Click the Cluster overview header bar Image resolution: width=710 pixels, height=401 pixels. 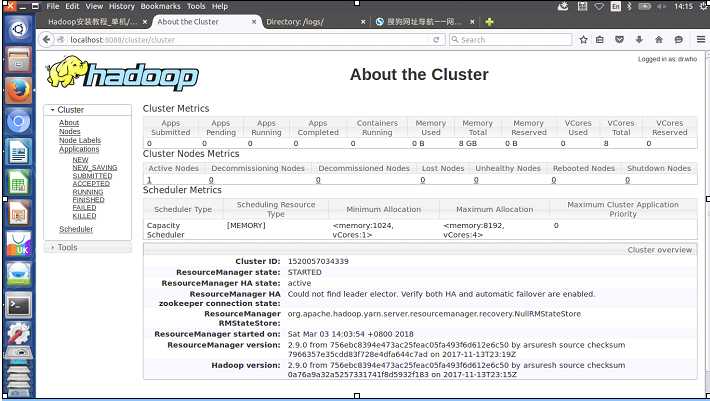[420, 250]
